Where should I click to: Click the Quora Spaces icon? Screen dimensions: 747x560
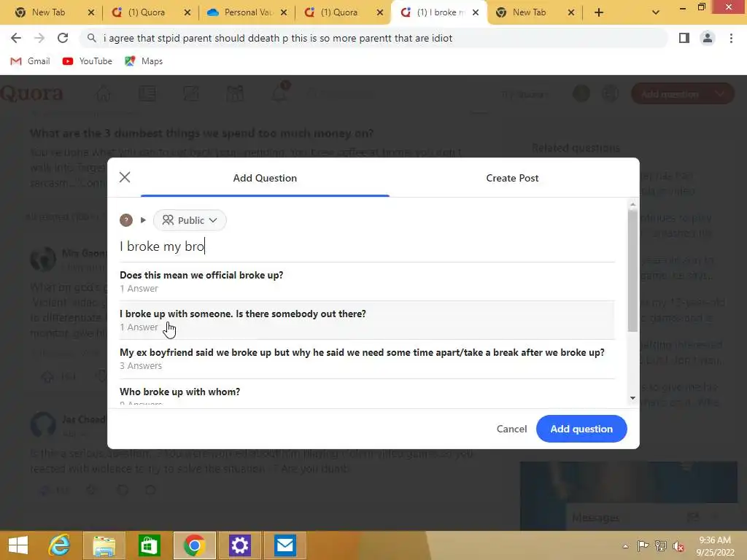click(235, 93)
